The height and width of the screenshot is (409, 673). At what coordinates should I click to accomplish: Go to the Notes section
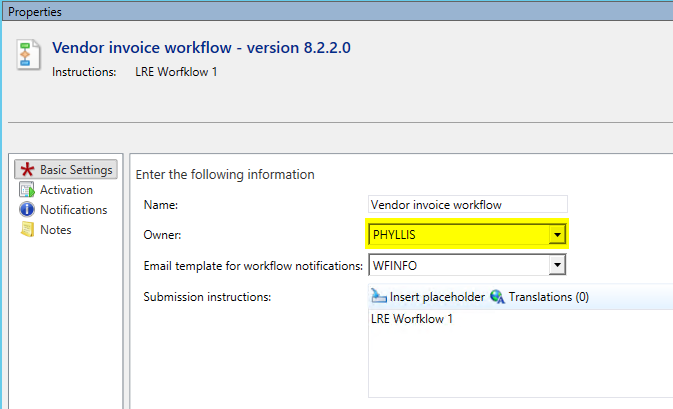[55, 230]
